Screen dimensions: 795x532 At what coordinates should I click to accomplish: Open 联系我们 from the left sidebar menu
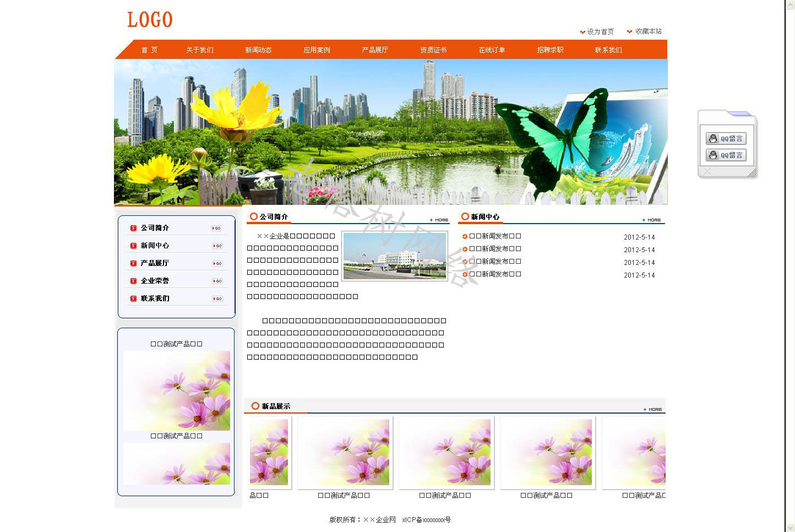(155, 298)
